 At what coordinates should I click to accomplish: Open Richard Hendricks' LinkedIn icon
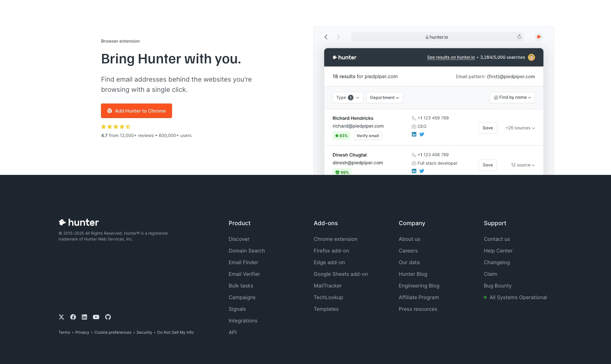[414, 134]
